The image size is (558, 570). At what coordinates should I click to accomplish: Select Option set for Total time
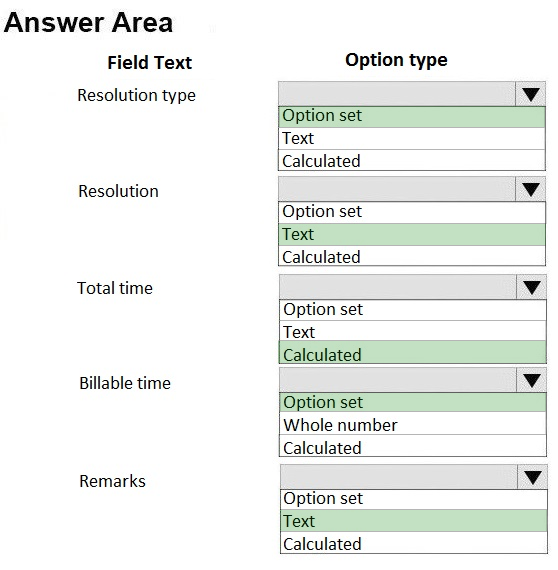click(413, 310)
